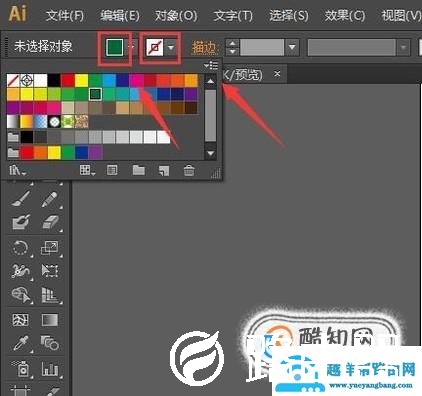This screenshot has height=396, width=422.
Task: Click the swatches panel scroll-up arrow
Action: click(211, 81)
